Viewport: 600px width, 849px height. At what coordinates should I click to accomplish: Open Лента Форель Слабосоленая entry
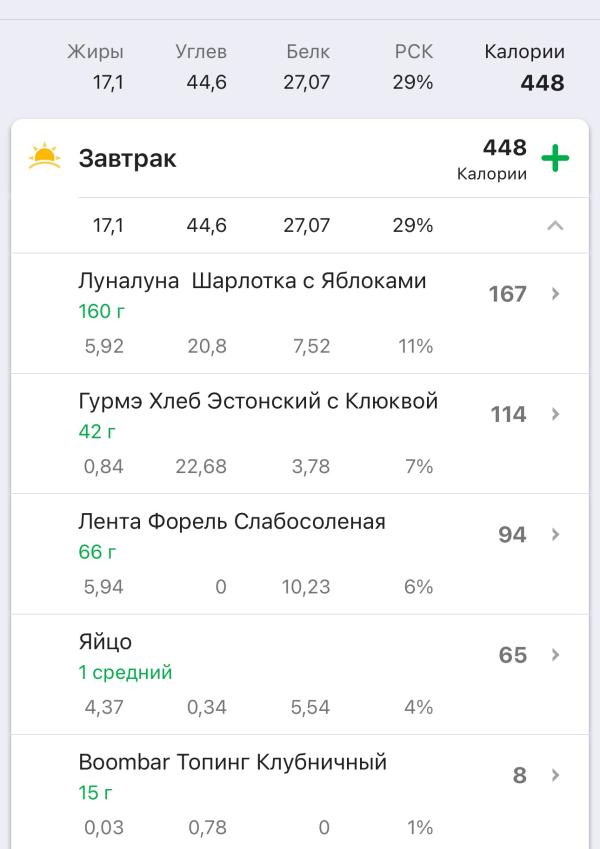pos(300,553)
